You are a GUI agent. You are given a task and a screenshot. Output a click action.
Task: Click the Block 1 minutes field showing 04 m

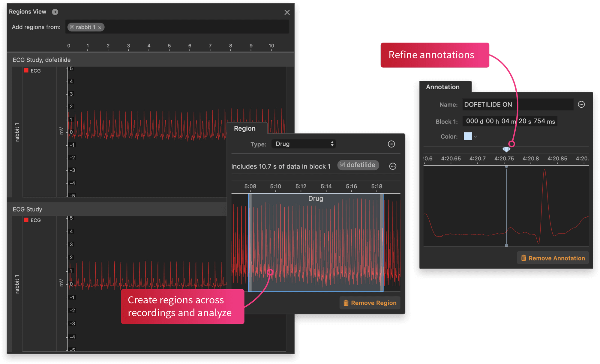pyautogui.click(x=505, y=121)
